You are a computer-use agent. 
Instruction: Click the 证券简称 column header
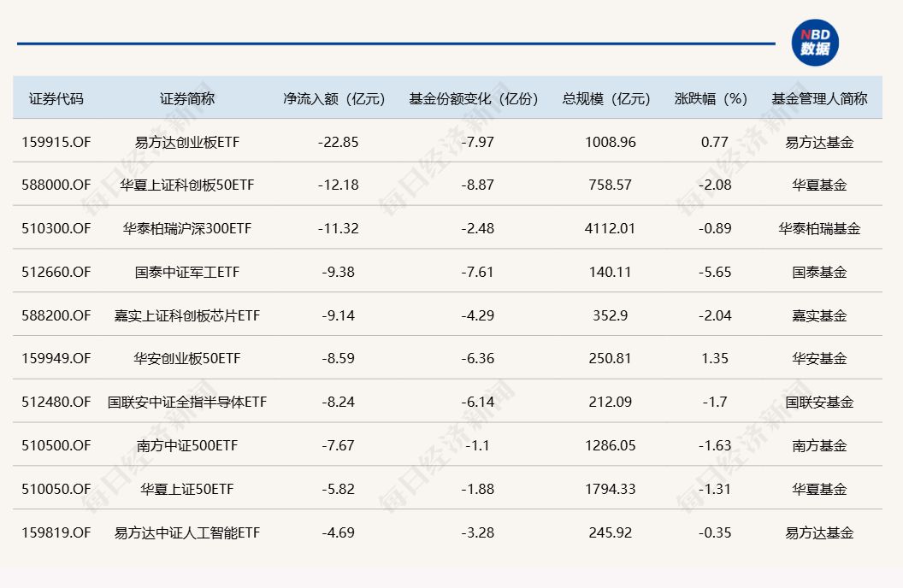coord(187,98)
